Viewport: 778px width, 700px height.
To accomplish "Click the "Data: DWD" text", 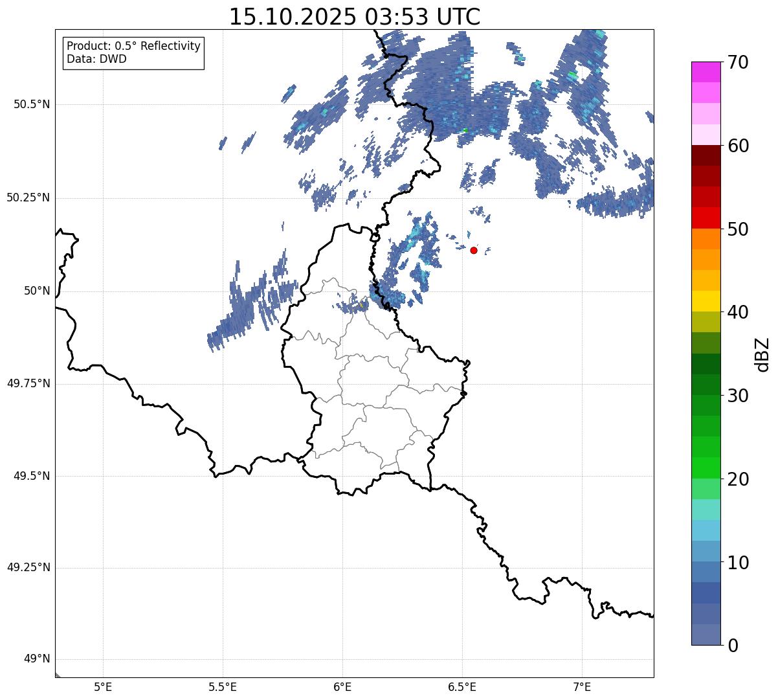I will point(96,60).
